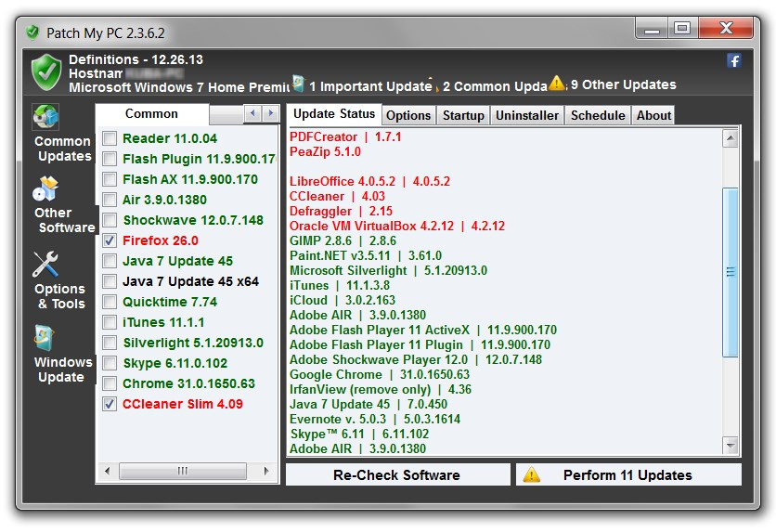Check the Java 7 Update 45 checkbox
This screenshot has width=776, height=532.
pos(110,261)
